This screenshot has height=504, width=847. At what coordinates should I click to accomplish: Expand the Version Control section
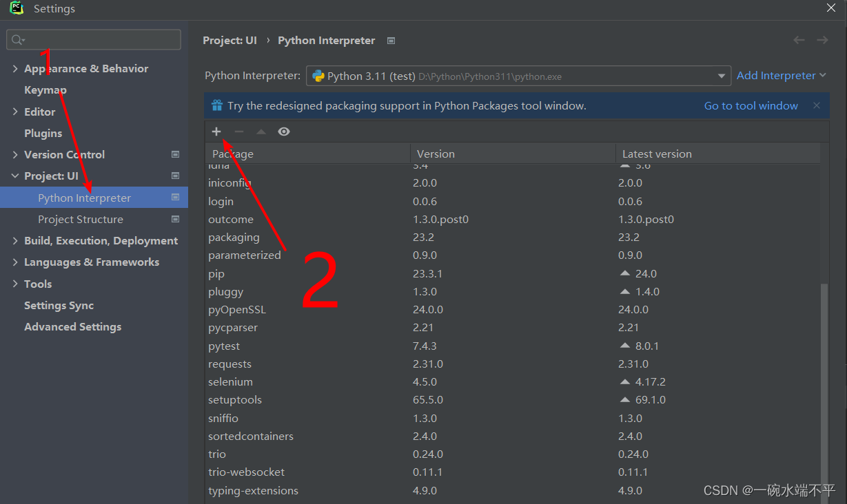tap(15, 154)
